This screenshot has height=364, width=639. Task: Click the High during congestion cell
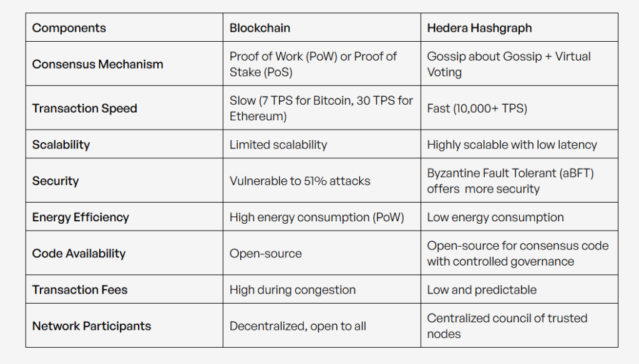292,290
